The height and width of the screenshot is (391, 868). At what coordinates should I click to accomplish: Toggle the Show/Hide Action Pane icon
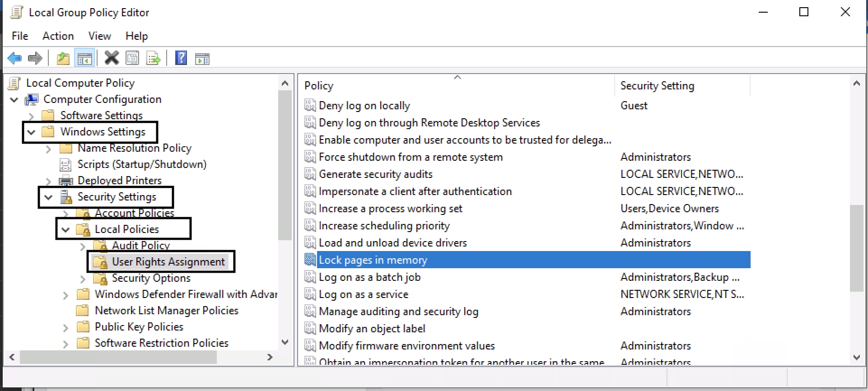pos(202,58)
